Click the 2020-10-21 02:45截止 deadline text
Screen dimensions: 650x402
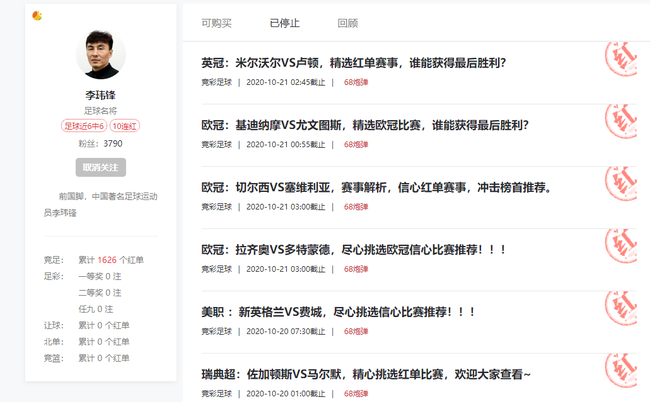click(x=286, y=82)
